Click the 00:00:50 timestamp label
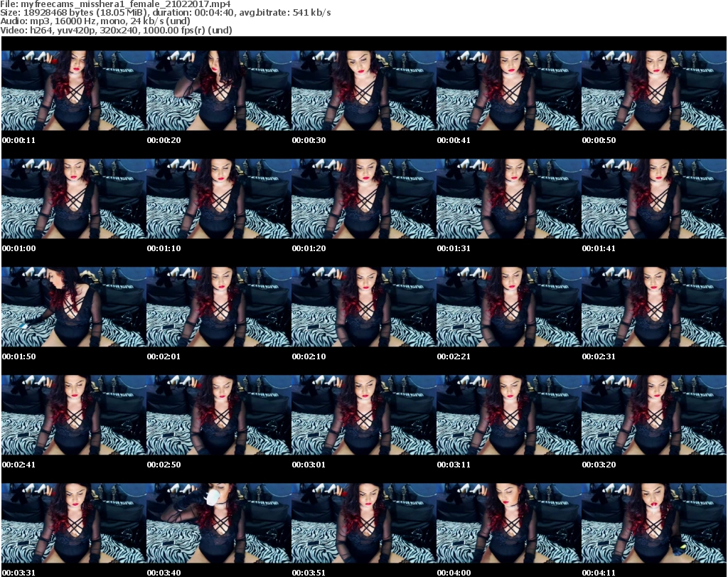The width and height of the screenshot is (728, 577). [599, 140]
